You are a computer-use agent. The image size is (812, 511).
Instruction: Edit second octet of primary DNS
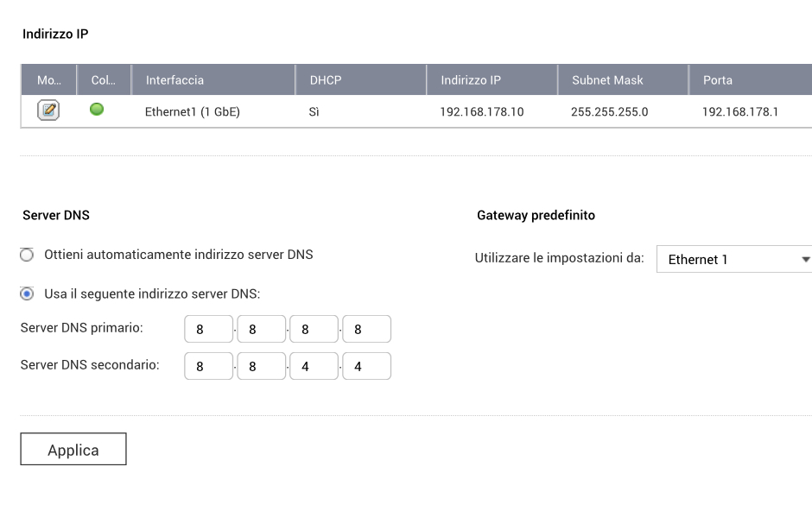coord(262,329)
